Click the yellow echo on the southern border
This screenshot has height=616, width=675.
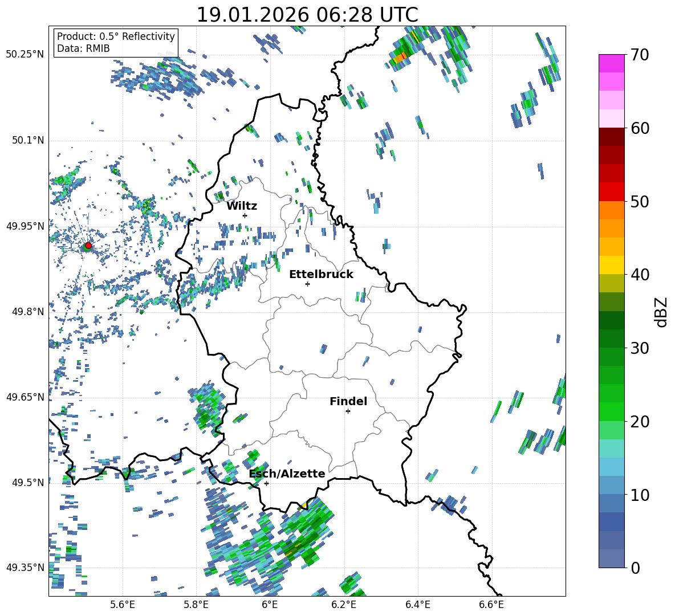click(304, 504)
